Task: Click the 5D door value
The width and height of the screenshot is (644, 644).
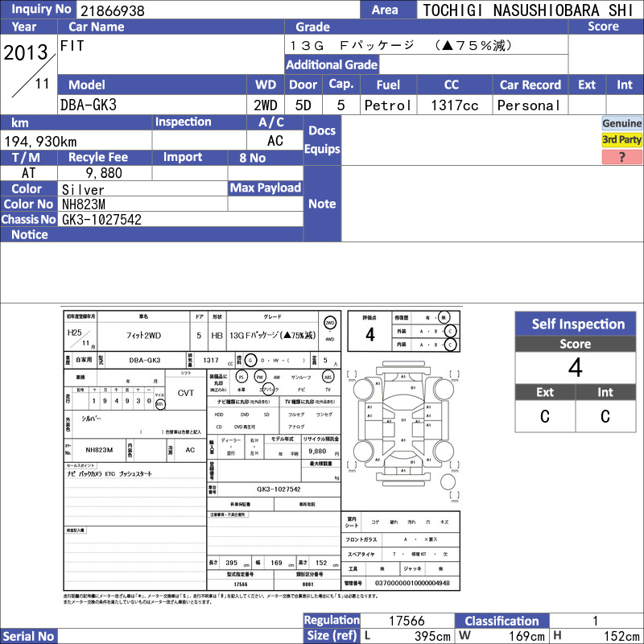Action: 303,105
